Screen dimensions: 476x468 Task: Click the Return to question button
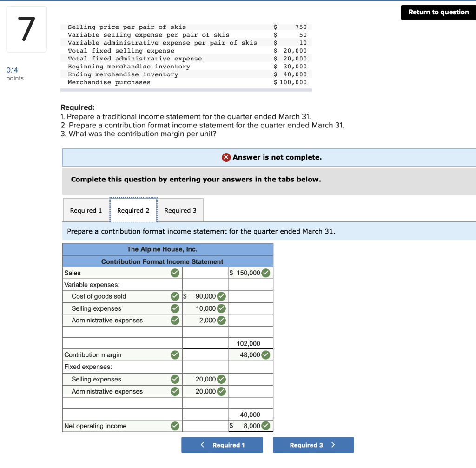pos(438,12)
